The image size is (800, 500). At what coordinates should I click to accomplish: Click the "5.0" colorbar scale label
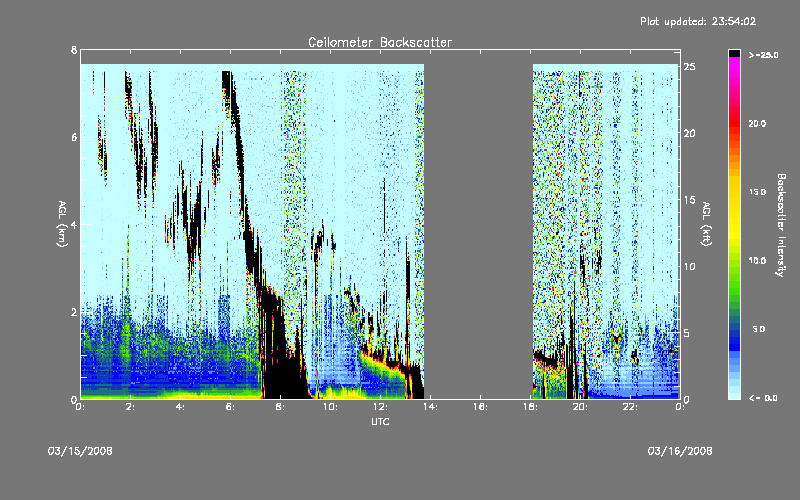[x=759, y=329]
